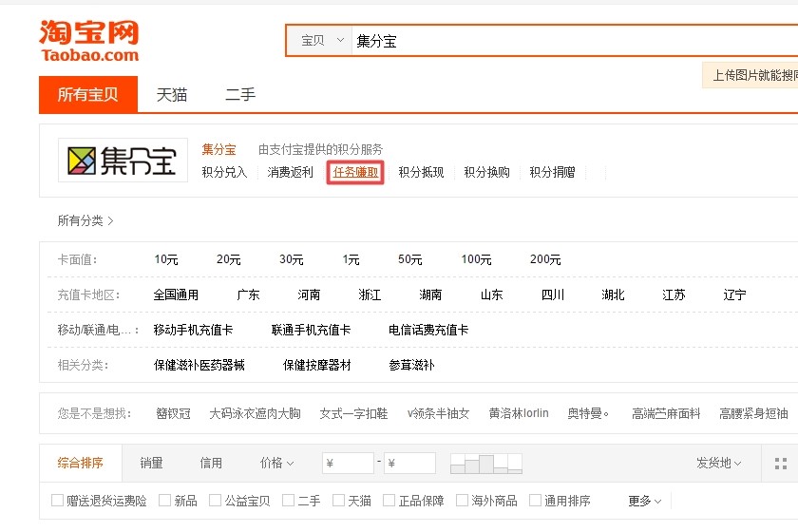The image size is (798, 532).
Task: Open related category 保健滋补医药器械
Action: tap(199, 365)
